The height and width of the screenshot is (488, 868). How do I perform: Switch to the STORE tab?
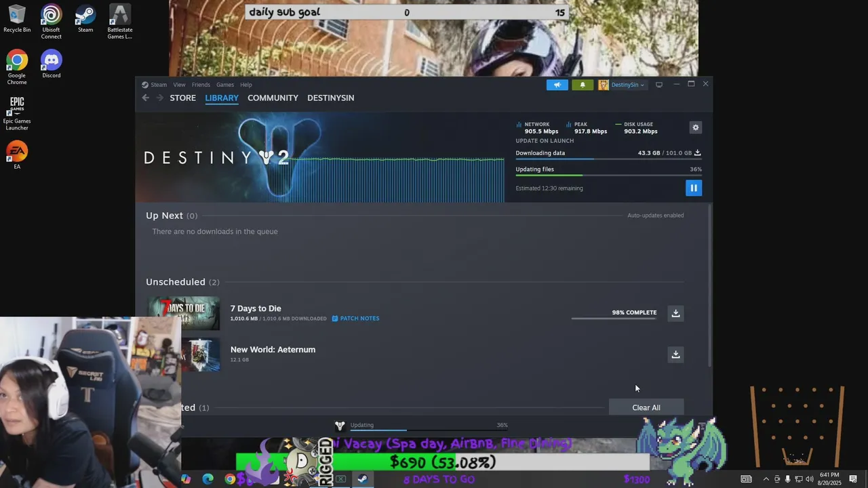coord(182,98)
